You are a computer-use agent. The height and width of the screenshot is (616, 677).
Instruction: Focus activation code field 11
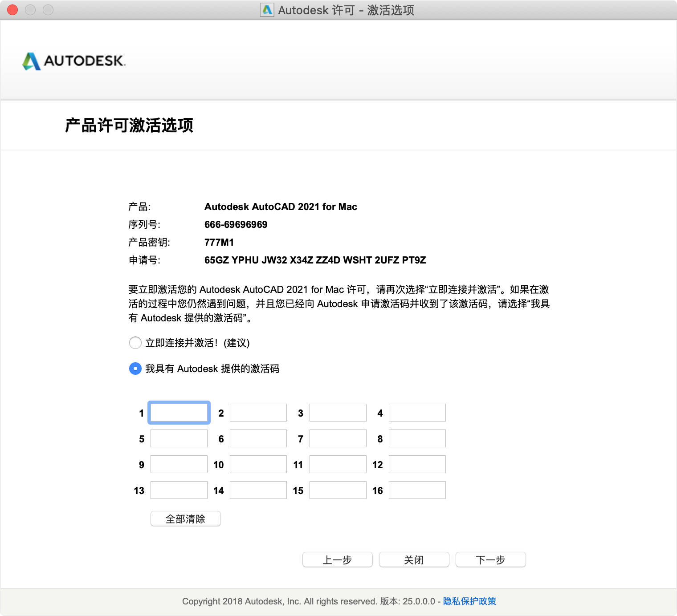(338, 464)
